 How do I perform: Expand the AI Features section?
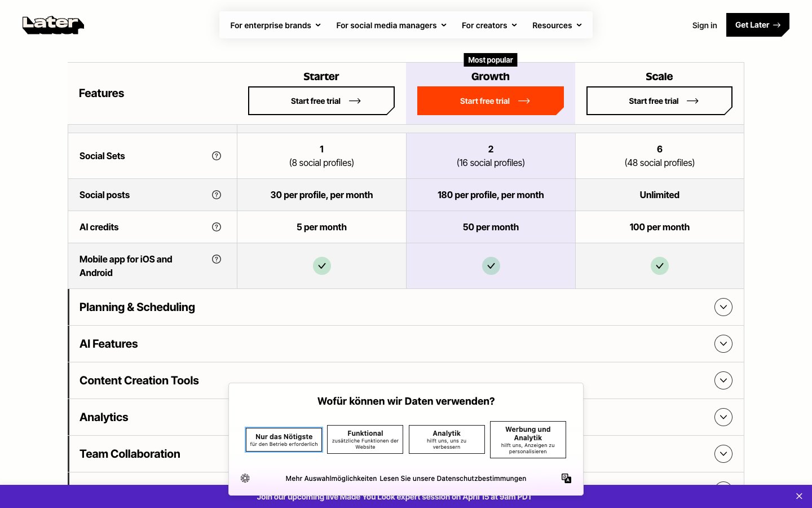[x=723, y=344]
